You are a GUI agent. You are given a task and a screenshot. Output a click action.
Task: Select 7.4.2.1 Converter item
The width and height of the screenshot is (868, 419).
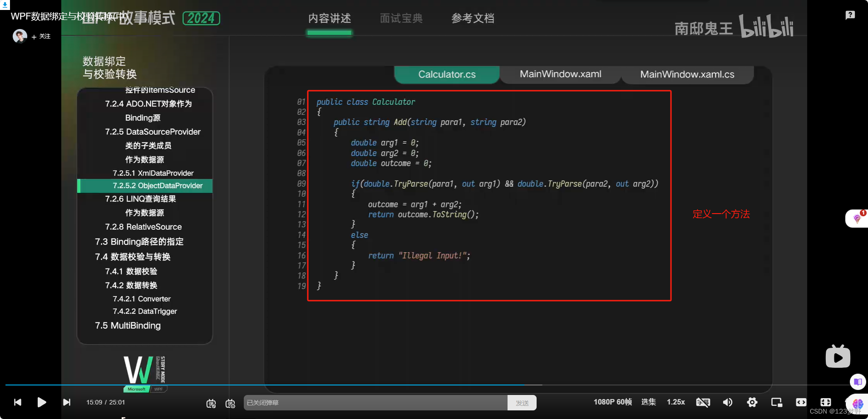click(x=142, y=299)
